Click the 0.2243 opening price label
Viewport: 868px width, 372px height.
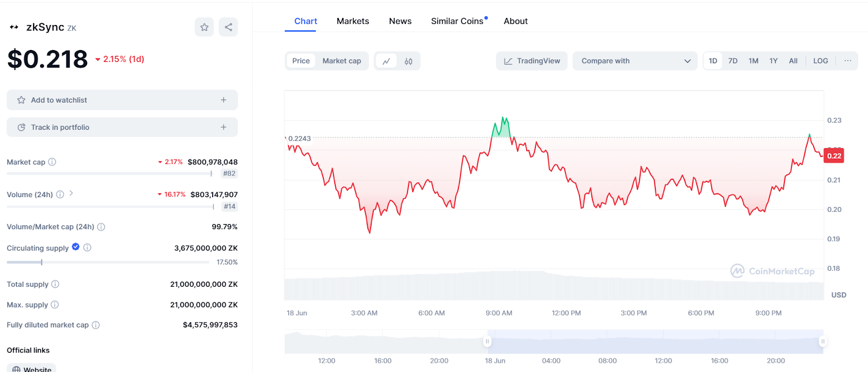[x=299, y=138]
